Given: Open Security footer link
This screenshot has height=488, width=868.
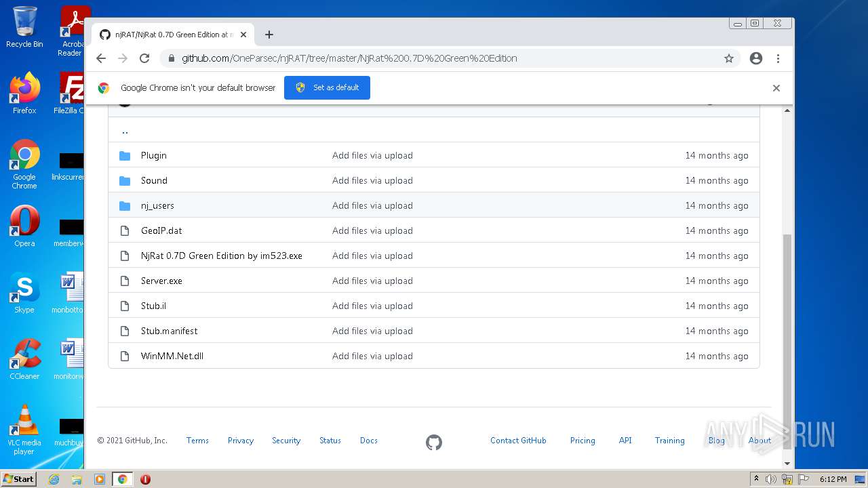Looking at the screenshot, I should click(286, 441).
